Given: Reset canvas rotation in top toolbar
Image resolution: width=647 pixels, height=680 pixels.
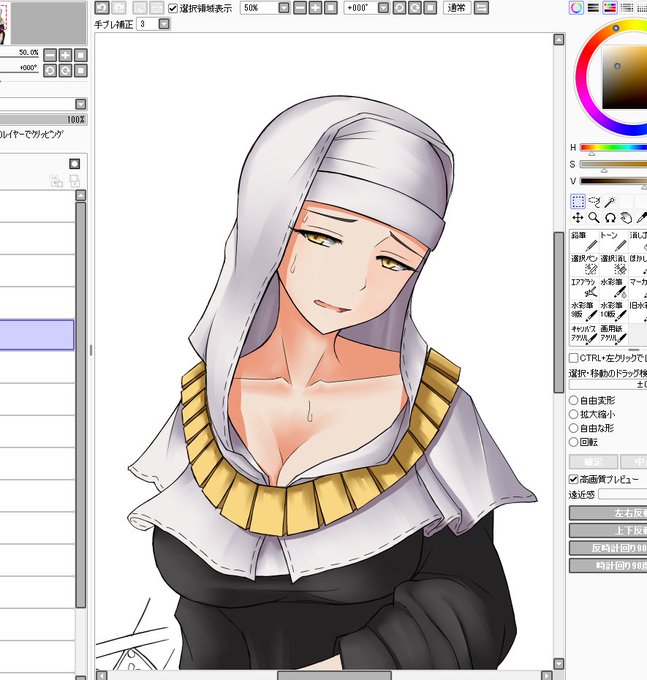Looking at the screenshot, I should 430,8.
